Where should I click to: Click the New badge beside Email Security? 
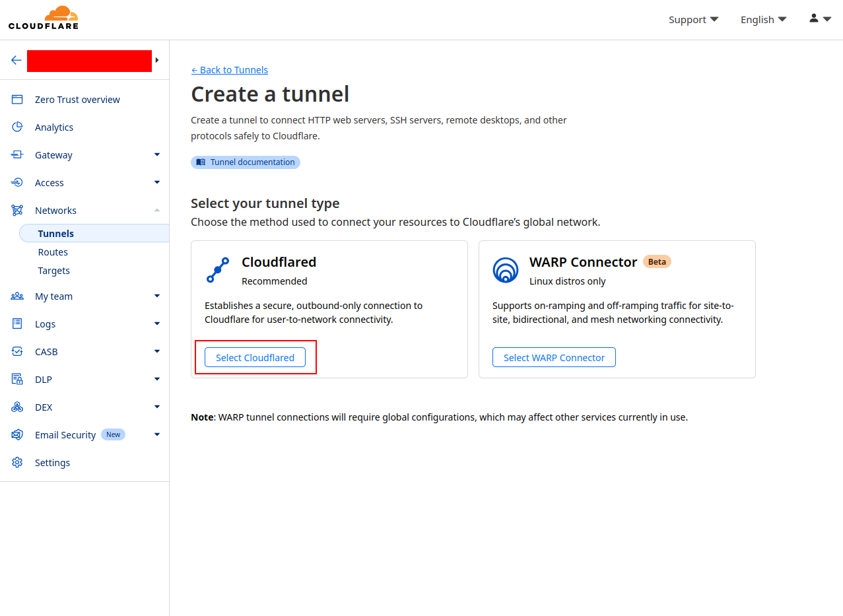coord(114,434)
